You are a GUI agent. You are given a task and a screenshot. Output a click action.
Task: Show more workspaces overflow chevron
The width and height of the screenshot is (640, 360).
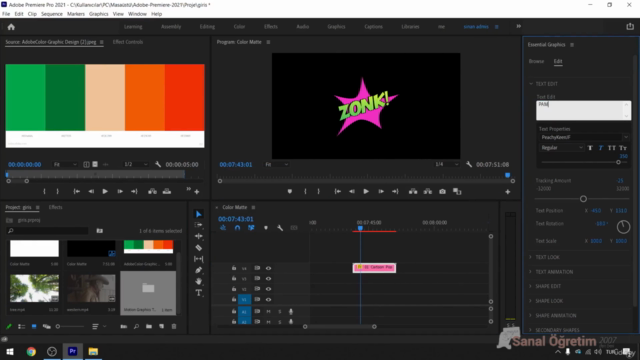point(518,27)
